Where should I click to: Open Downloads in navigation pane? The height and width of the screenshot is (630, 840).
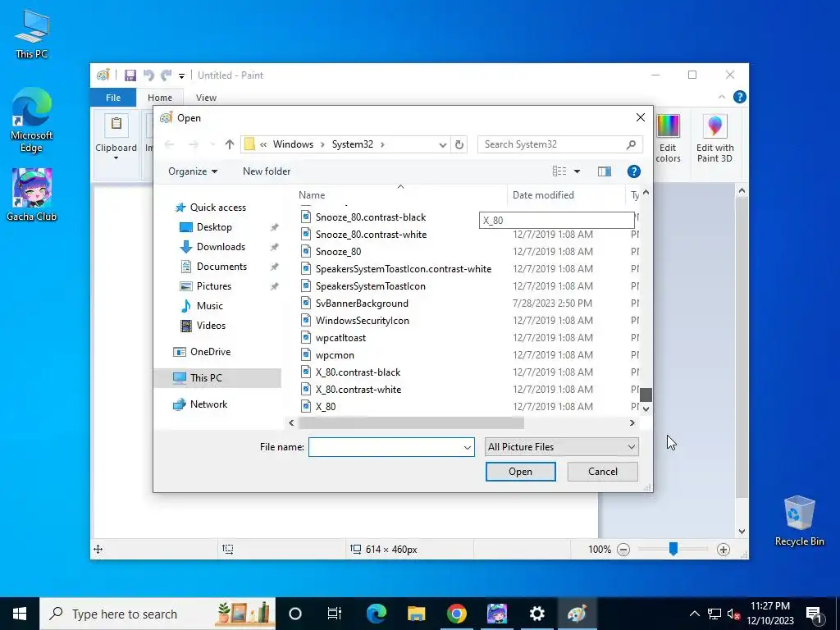click(220, 247)
